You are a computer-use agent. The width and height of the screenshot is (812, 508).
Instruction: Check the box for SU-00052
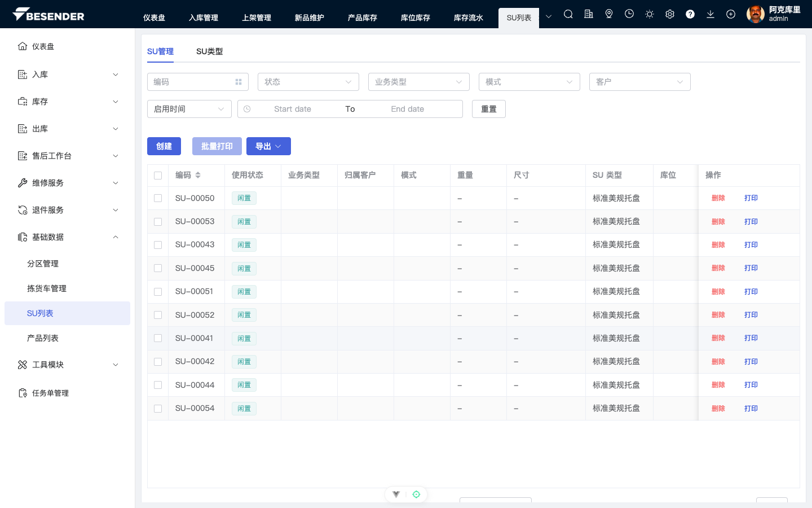point(158,315)
